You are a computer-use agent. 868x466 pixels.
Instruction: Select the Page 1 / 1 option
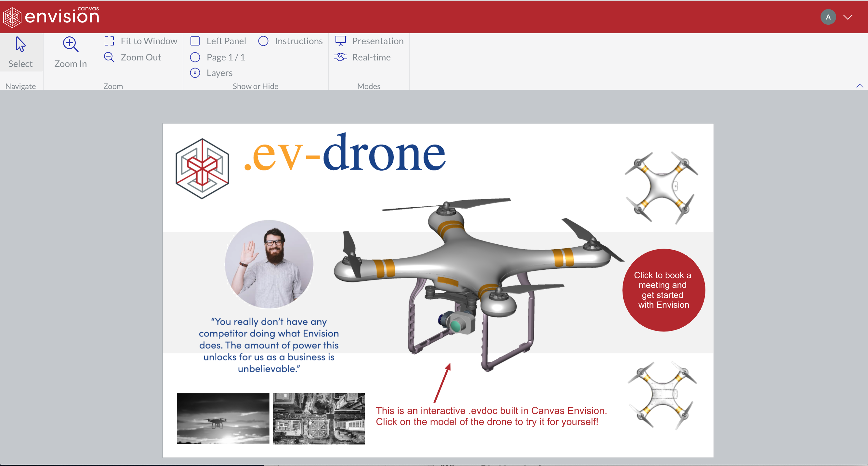tap(195, 57)
